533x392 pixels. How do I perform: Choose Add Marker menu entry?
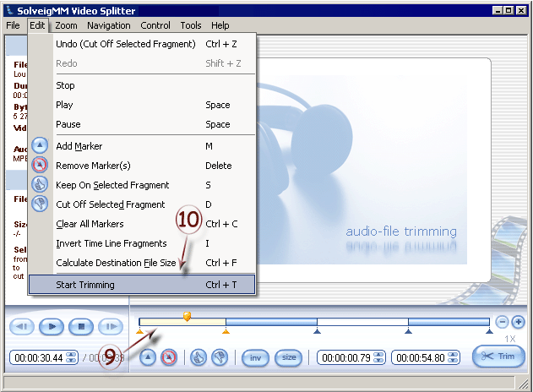click(x=142, y=146)
